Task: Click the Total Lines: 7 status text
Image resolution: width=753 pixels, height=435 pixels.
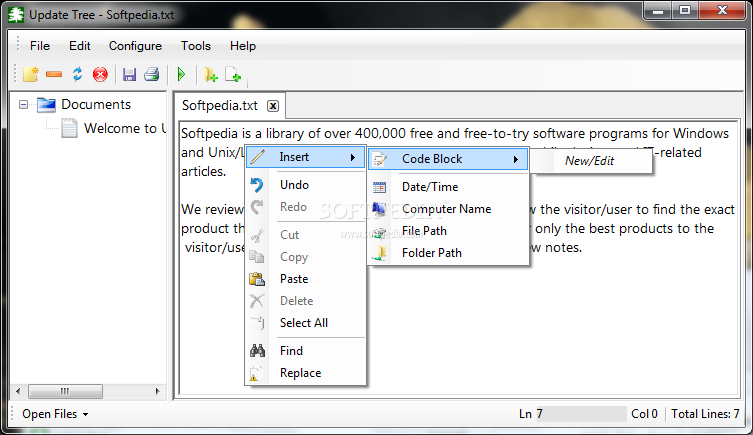Action: click(x=705, y=414)
